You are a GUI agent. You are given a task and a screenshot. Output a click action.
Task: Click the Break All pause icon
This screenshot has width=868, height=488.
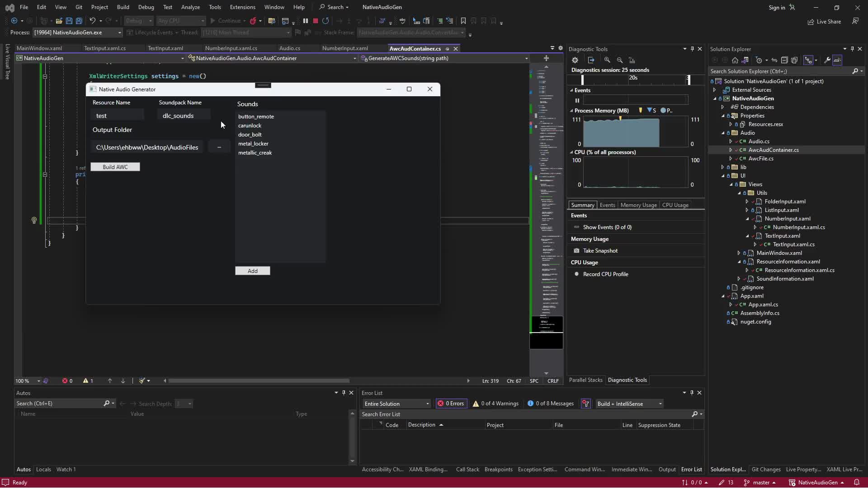point(306,21)
